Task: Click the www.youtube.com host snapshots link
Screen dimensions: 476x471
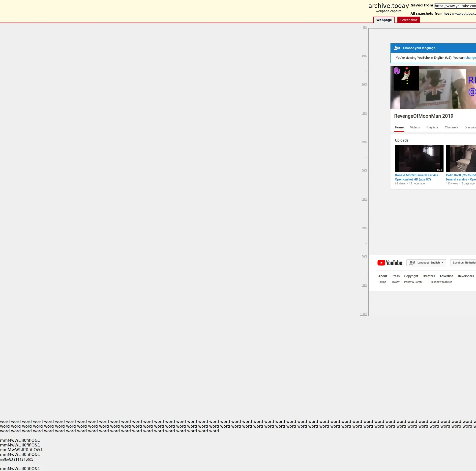Action: tap(464, 14)
